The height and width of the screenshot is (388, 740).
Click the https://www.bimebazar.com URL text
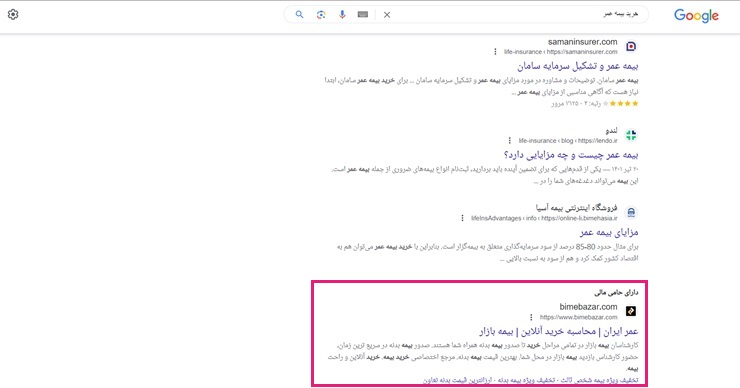coord(579,317)
